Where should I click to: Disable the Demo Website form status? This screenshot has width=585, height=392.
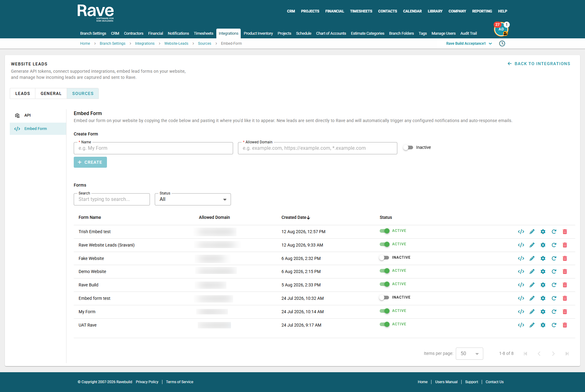[385, 271]
